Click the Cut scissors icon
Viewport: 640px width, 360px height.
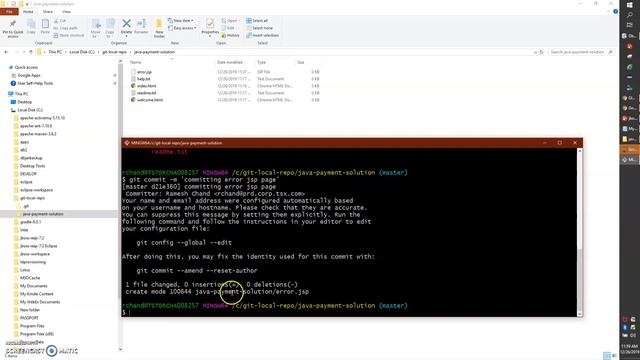click(x=56, y=20)
